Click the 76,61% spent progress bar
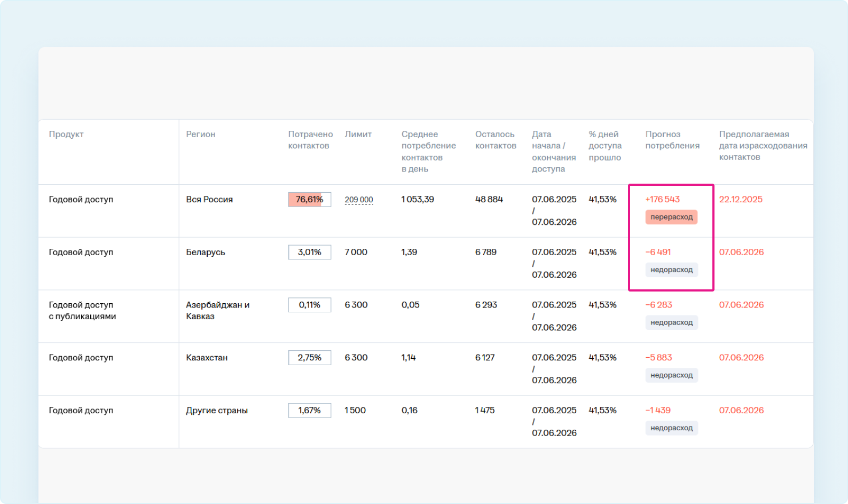Screen dimensions: 848x504 309,200
